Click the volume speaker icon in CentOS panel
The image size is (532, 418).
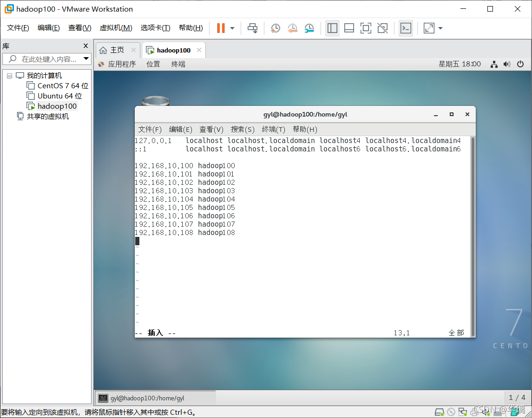pyautogui.click(x=507, y=64)
